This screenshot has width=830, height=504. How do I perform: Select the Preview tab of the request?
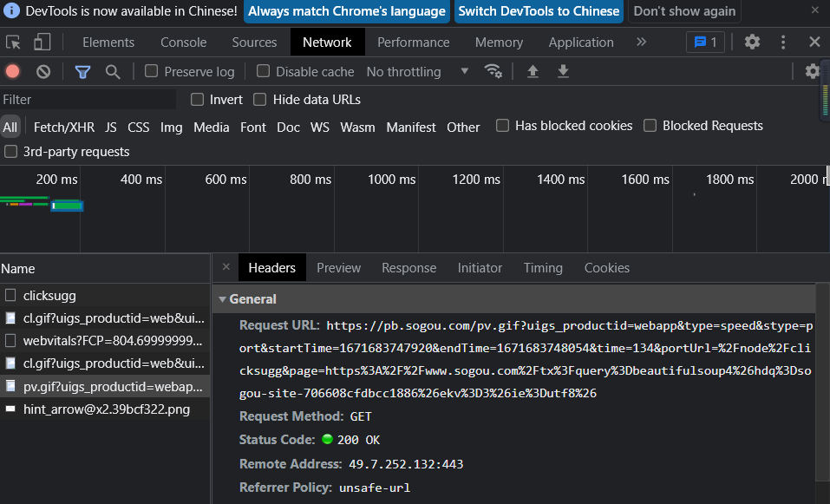339,268
